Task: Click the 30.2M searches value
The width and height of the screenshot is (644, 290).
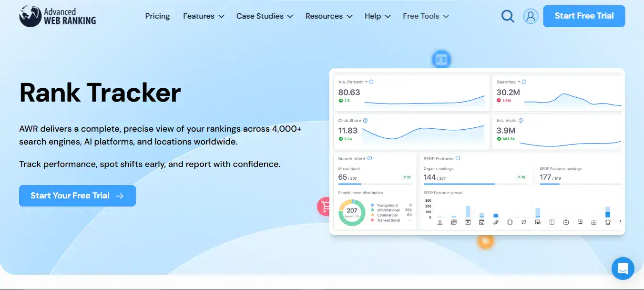Action: pos(508,93)
